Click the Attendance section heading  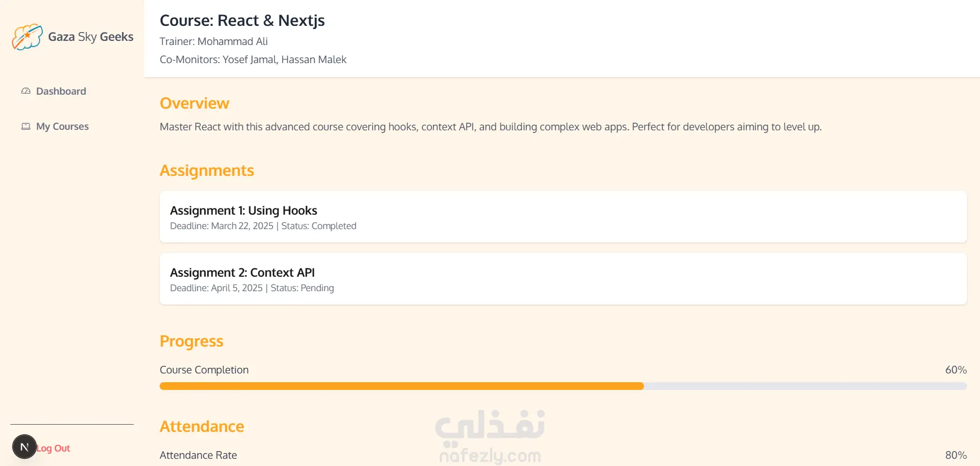click(x=202, y=427)
